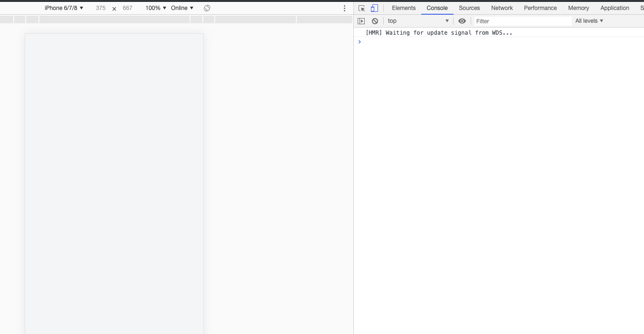Switch to the Sources tab

coord(469,8)
